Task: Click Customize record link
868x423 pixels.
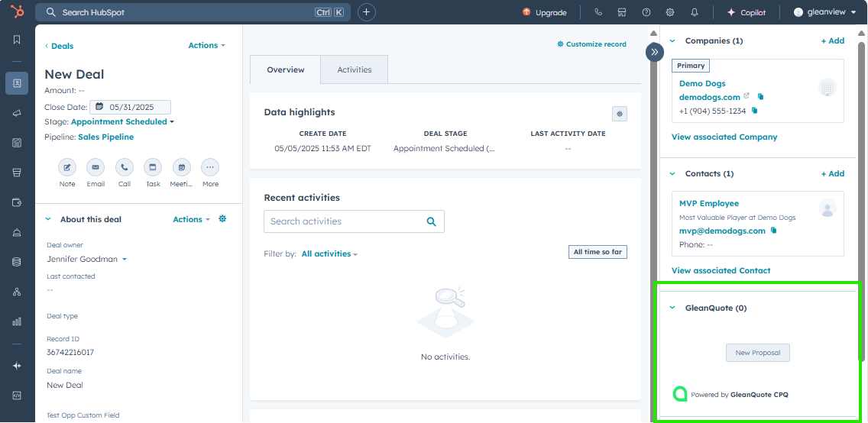Action: (591, 44)
